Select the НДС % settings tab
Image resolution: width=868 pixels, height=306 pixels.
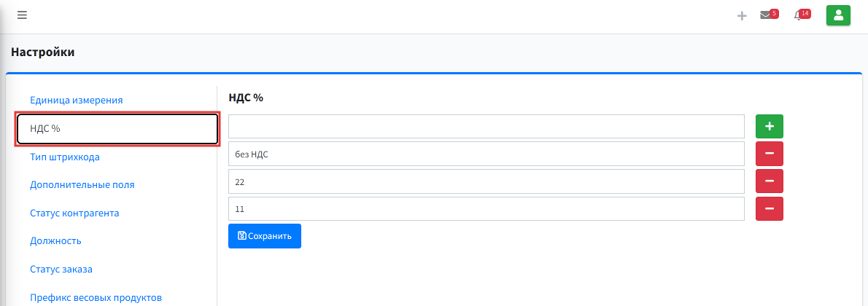point(117,129)
